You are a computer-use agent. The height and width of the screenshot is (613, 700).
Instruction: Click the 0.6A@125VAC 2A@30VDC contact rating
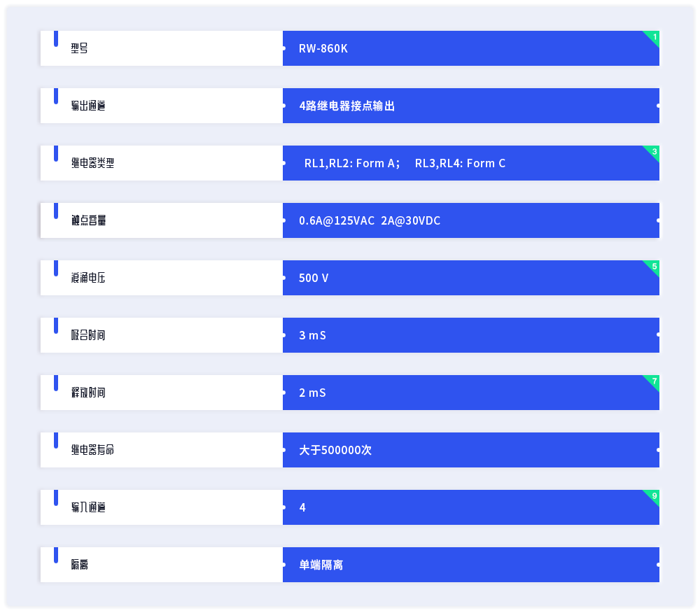(370, 220)
